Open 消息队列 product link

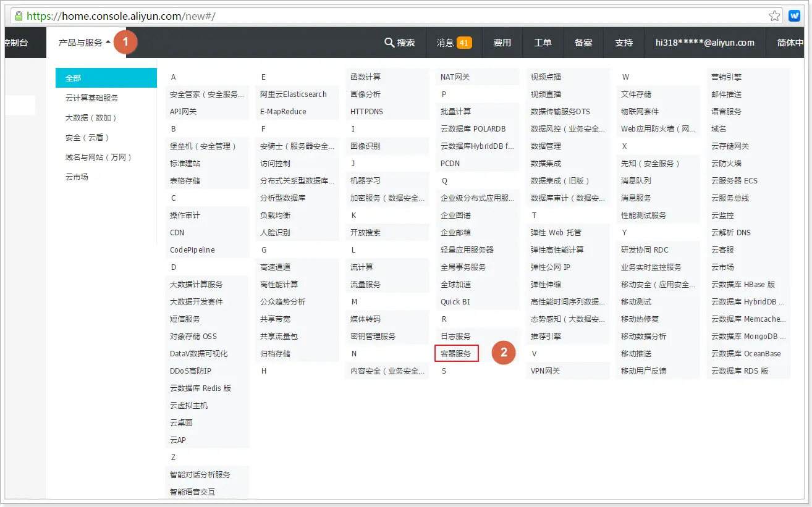click(636, 181)
